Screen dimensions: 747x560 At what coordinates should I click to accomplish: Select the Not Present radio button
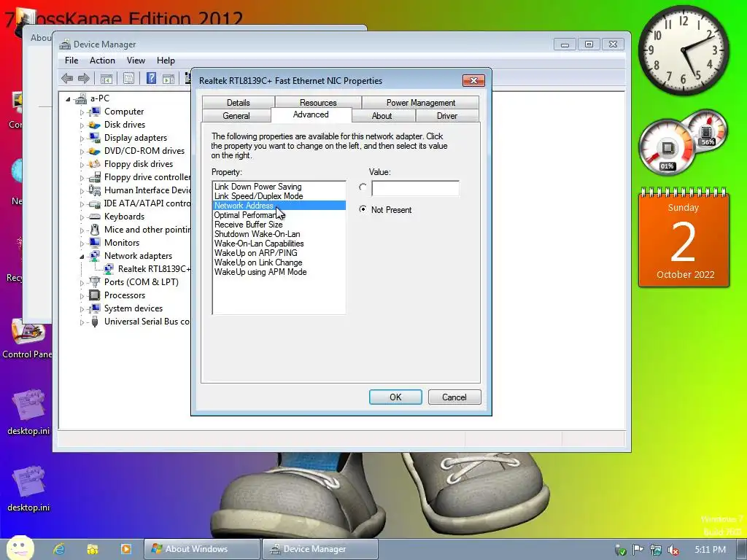tap(363, 209)
